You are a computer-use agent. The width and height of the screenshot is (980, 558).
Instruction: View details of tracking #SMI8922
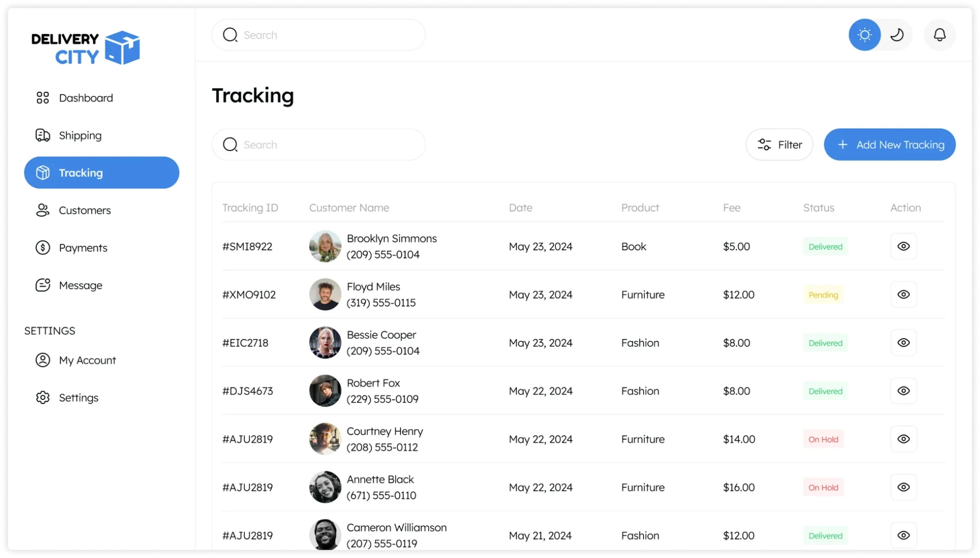[x=903, y=246]
